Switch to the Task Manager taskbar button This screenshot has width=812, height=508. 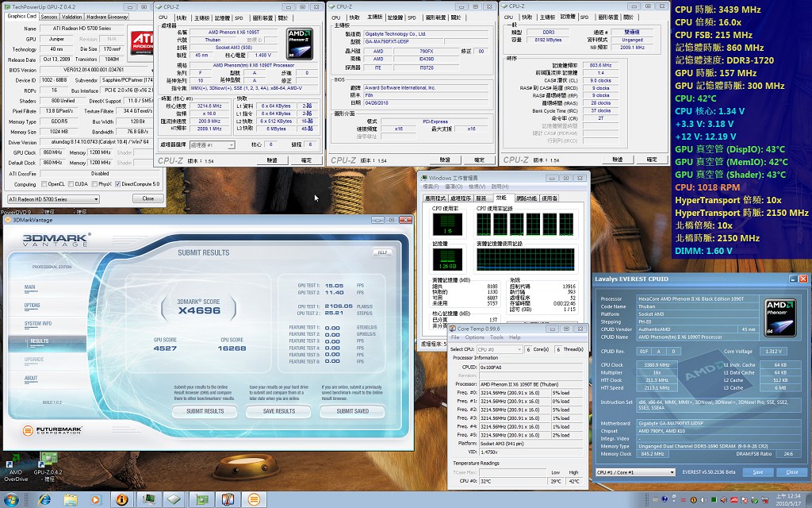tap(148, 500)
